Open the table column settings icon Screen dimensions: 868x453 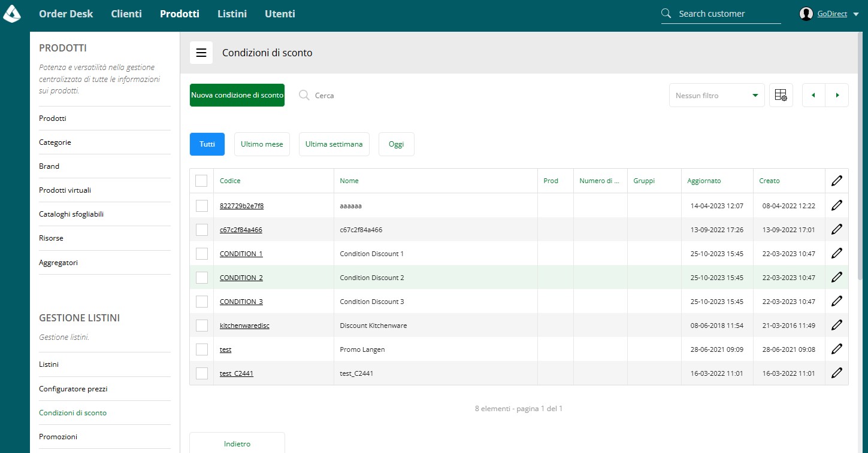[x=781, y=95]
